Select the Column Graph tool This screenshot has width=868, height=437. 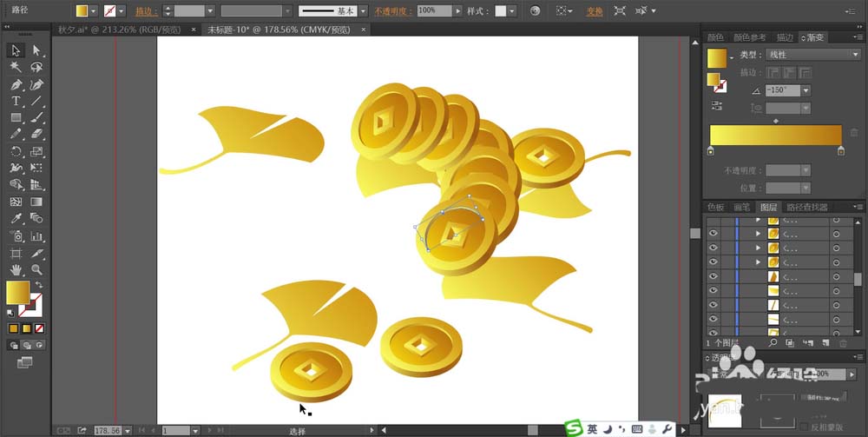click(x=36, y=236)
